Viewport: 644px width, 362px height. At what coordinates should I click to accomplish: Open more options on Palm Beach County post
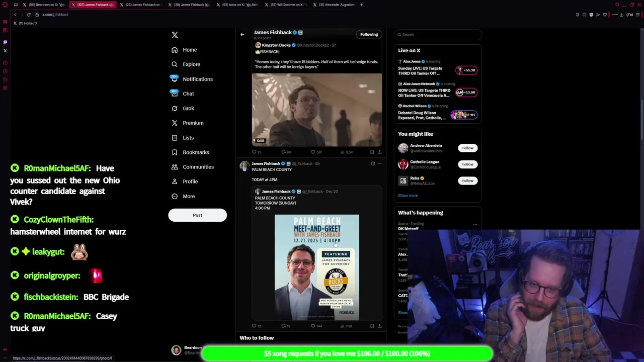(379, 163)
